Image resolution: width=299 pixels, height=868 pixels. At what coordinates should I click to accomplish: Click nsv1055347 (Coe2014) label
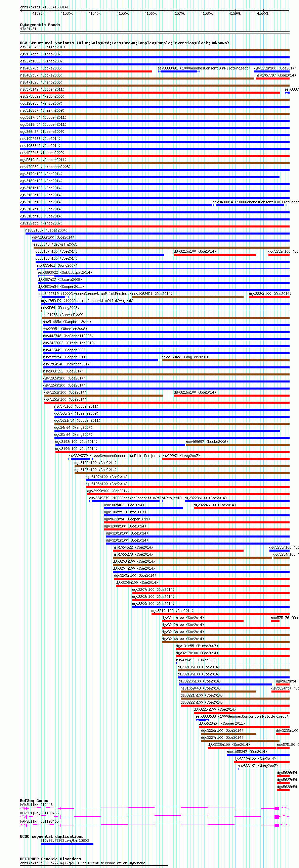247,752
